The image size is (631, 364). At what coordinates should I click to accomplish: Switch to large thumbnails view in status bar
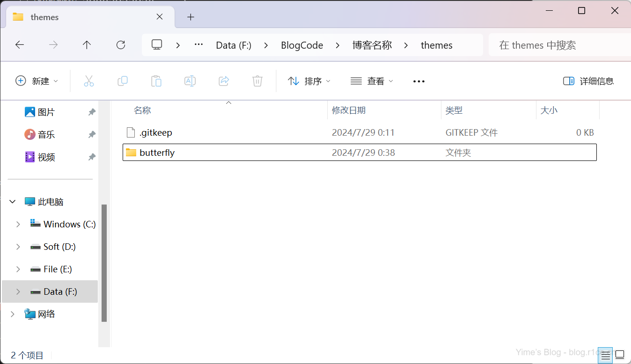(x=620, y=354)
